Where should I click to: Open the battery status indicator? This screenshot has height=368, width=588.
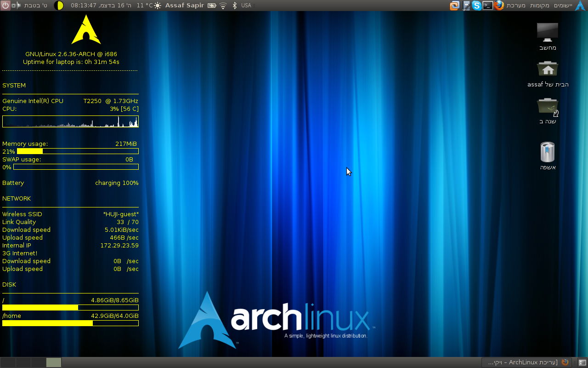212,6
